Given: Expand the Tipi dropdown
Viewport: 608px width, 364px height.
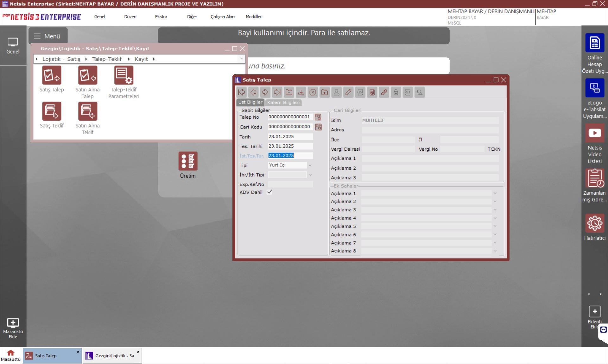Looking at the screenshot, I should tap(310, 165).
